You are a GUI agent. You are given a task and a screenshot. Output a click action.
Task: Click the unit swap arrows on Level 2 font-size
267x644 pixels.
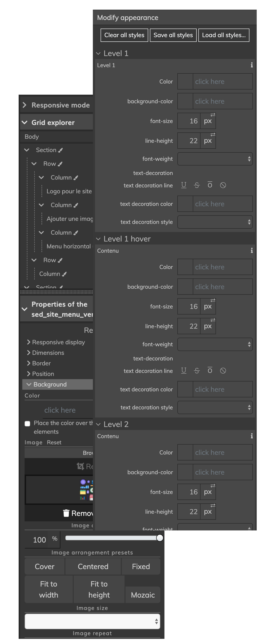213,486
